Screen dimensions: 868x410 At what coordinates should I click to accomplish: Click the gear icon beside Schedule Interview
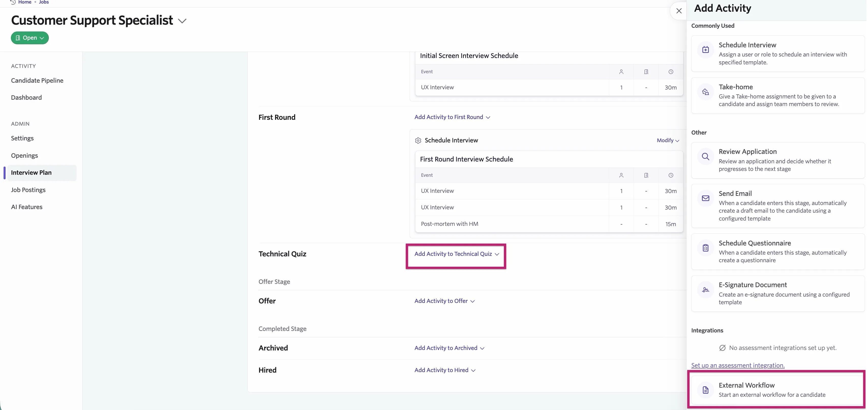click(x=418, y=141)
